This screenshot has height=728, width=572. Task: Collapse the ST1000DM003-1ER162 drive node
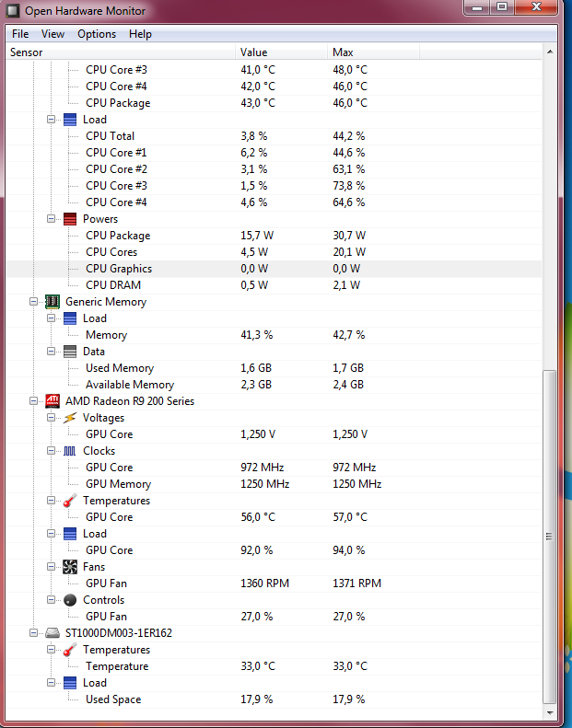(33, 633)
